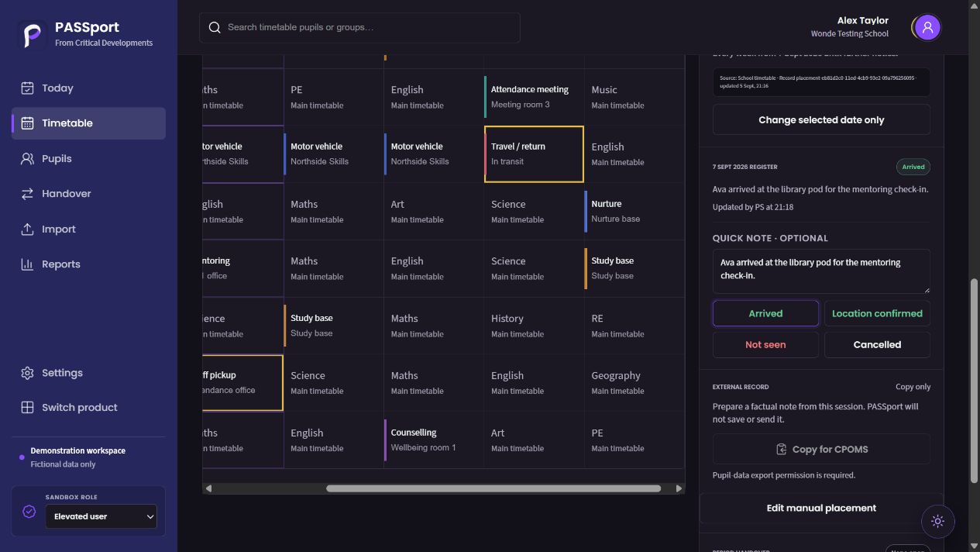Click the PASSport logo icon
Viewport: 980px width, 552px height.
[33, 35]
